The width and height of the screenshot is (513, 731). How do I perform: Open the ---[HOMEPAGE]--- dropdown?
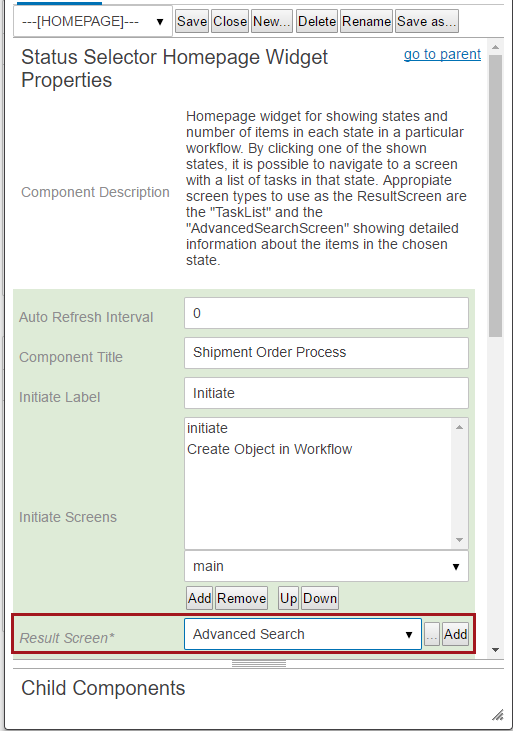[x=92, y=21]
